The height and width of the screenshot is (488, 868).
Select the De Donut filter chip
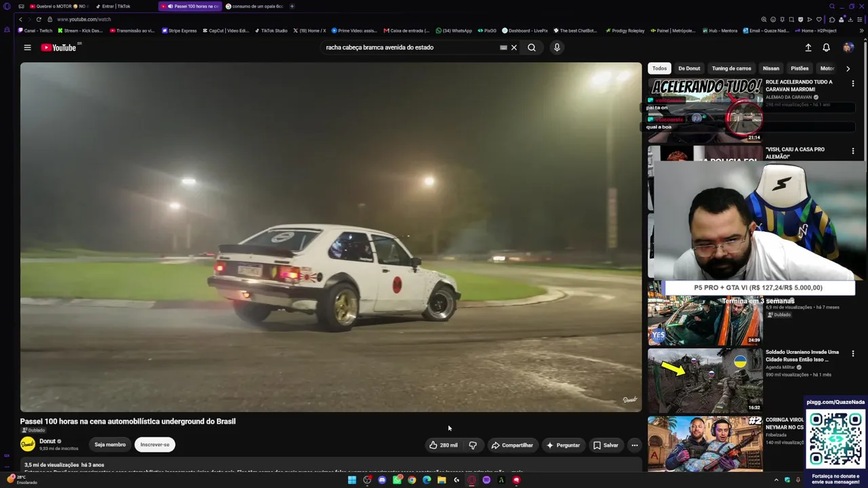click(689, 68)
